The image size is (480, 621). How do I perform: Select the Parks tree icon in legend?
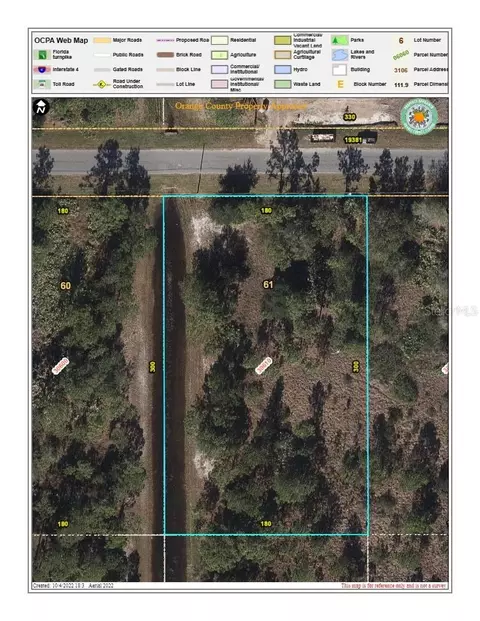click(x=339, y=40)
